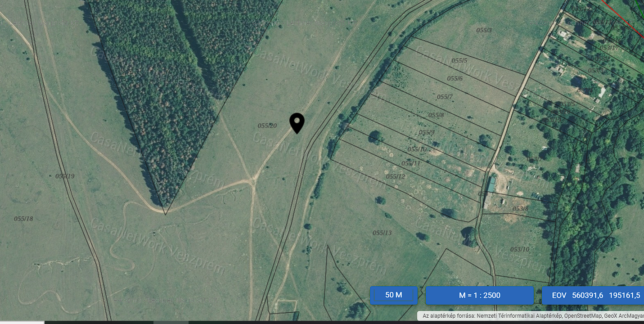
Task: Select parcel label 055/3
Action: point(484,30)
